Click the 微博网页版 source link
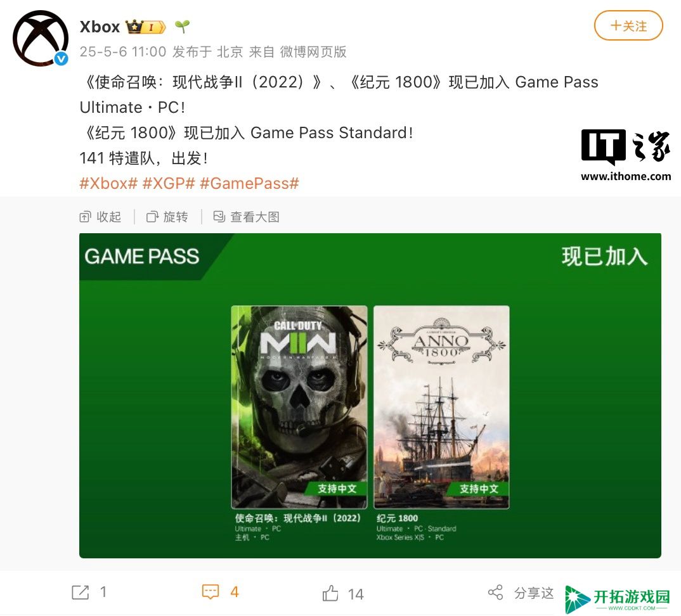Image resolution: width=681 pixels, height=616 pixels. (x=313, y=52)
